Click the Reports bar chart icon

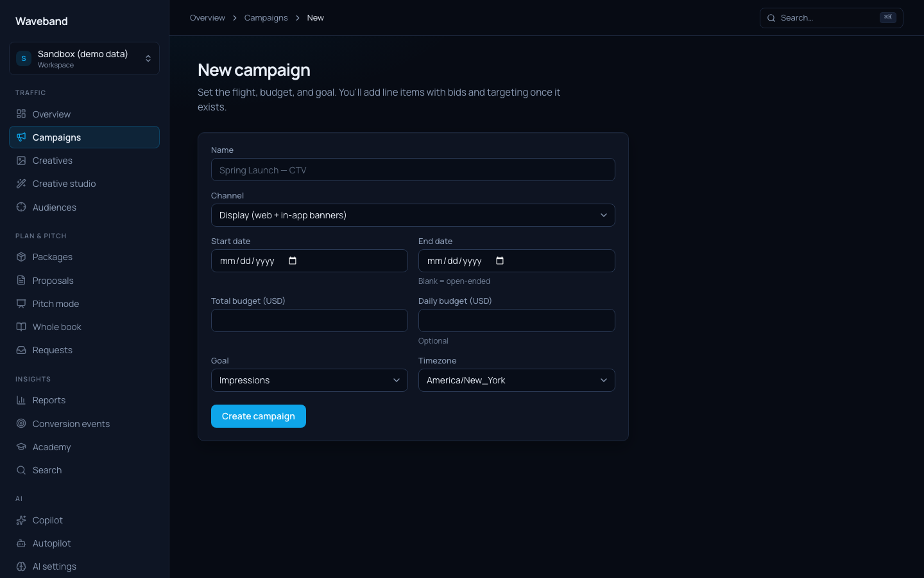click(21, 400)
